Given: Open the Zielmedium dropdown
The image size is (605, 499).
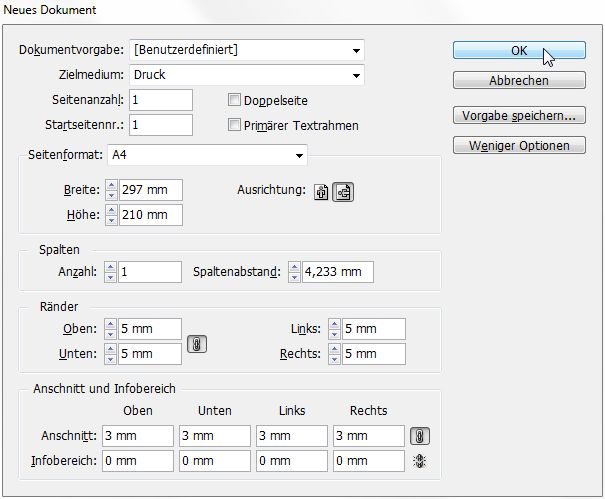Looking at the screenshot, I should coord(247,75).
